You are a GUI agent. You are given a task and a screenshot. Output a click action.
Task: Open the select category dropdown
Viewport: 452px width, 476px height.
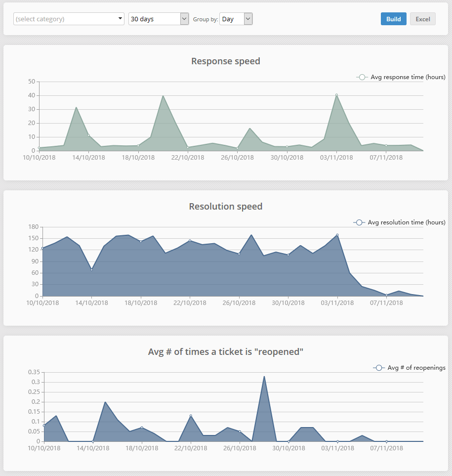[x=69, y=19]
